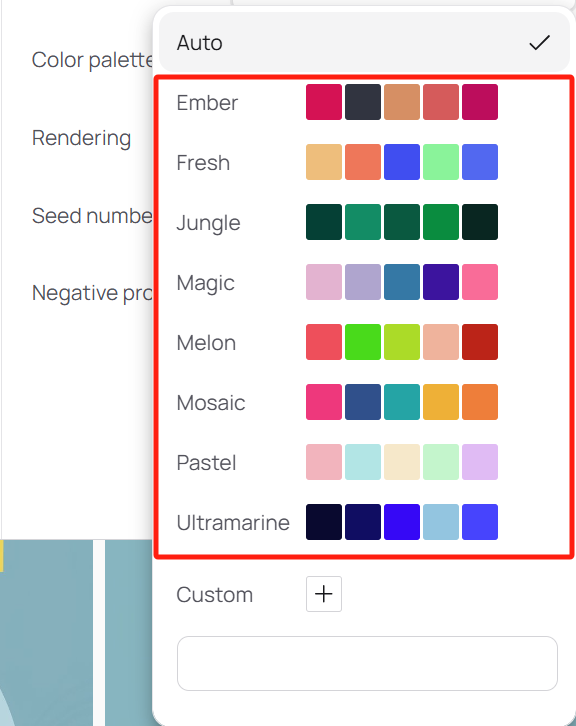Image resolution: width=576 pixels, height=726 pixels.
Task: Choose the Ember color palette
Action: (364, 102)
